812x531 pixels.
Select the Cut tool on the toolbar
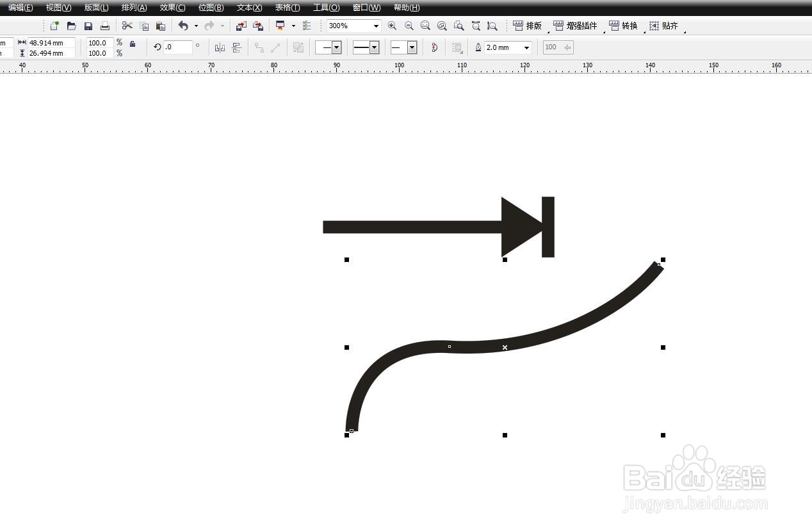tap(127, 26)
